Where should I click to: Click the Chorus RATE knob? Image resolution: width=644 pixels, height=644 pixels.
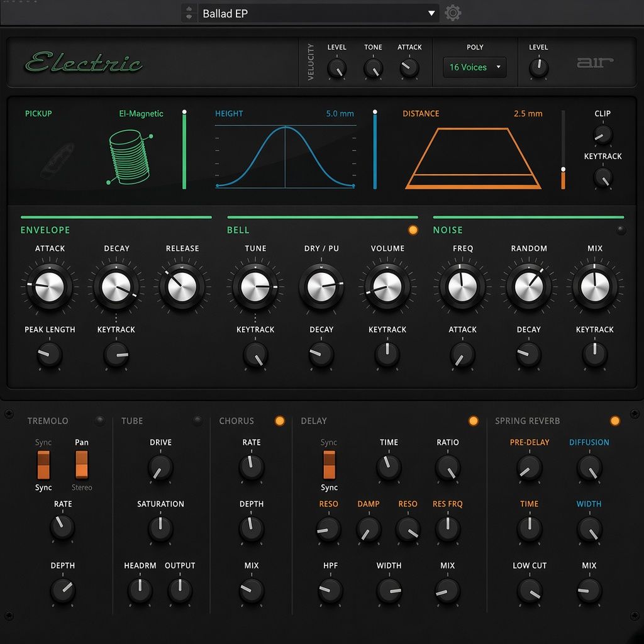pyautogui.click(x=252, y=467)
